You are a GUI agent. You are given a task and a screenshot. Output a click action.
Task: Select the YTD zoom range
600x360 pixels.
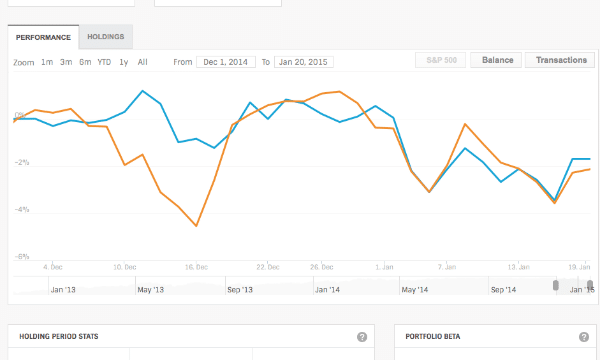point(104,62)
